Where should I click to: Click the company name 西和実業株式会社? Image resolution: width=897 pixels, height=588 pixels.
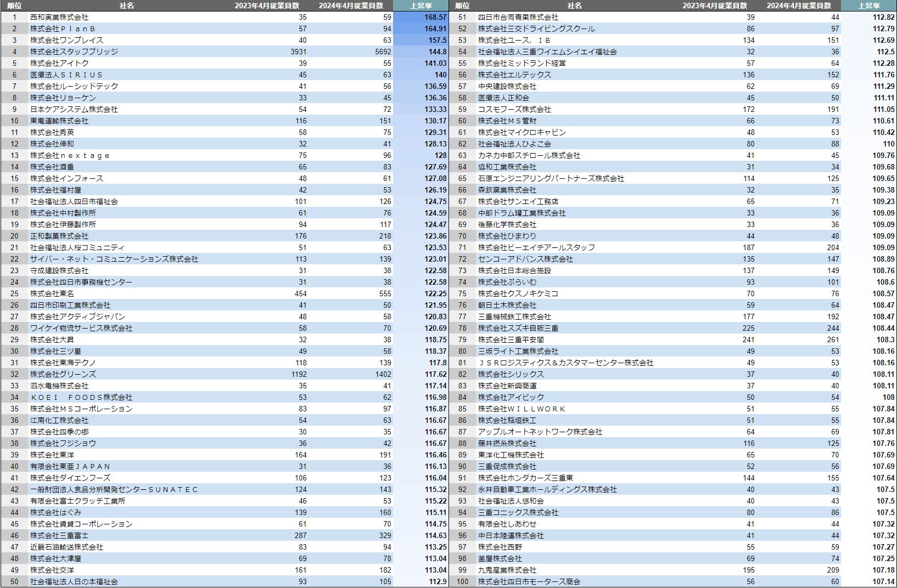(x=59, y=17)
